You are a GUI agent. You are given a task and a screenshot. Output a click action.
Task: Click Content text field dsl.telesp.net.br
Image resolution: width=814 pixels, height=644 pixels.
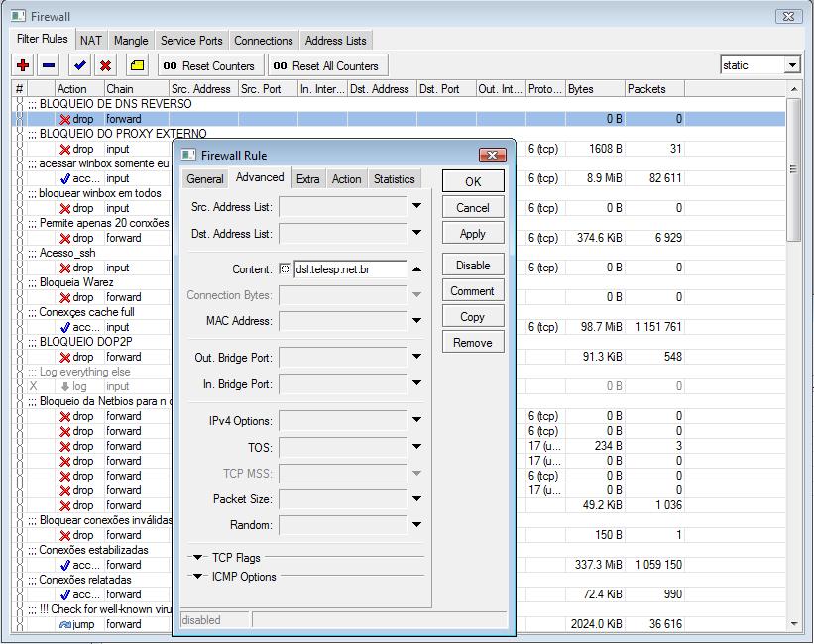(350, 269)
